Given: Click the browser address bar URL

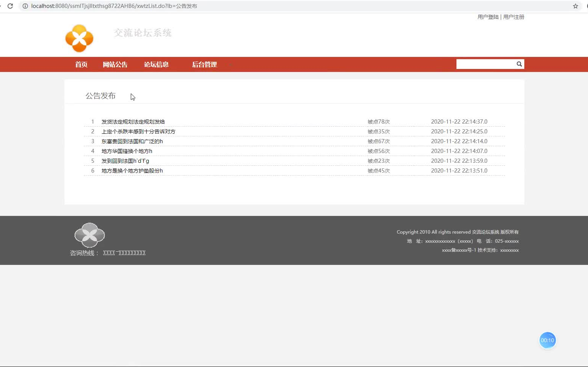Looking at the screenshot, I should click(x=114, y=6).
